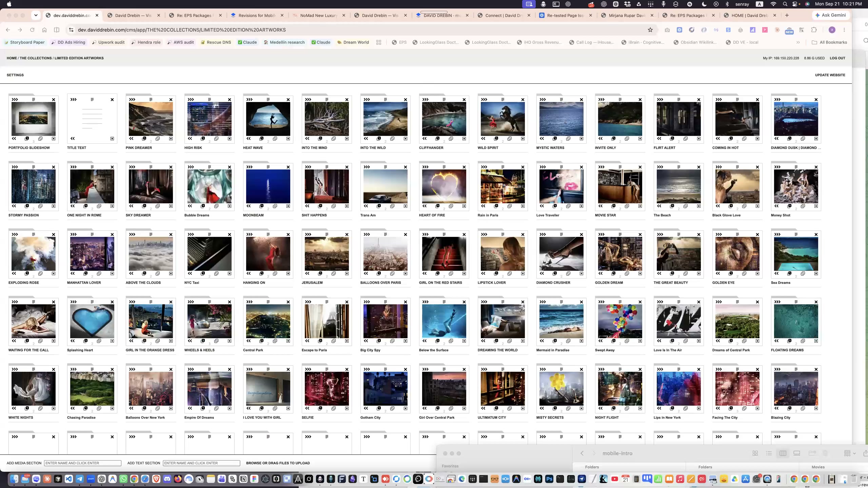The width and height of the screenshot is (868, 488).
Task: Open the All Bookmarks folder
Action: pyautogui.click(x=829, y=42)
